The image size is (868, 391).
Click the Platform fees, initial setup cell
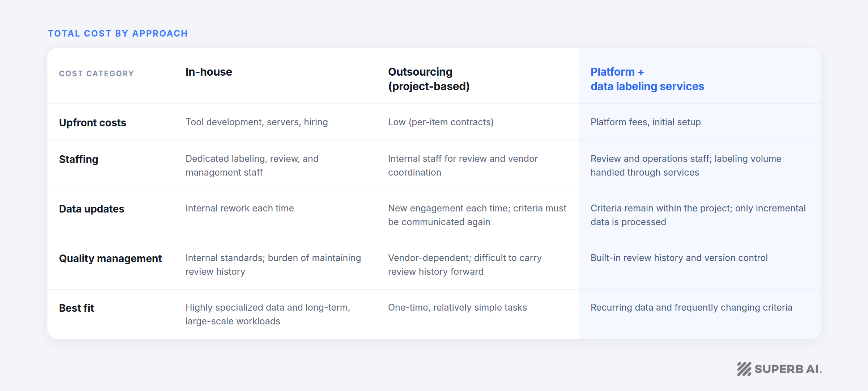click(x=646, y=122)
